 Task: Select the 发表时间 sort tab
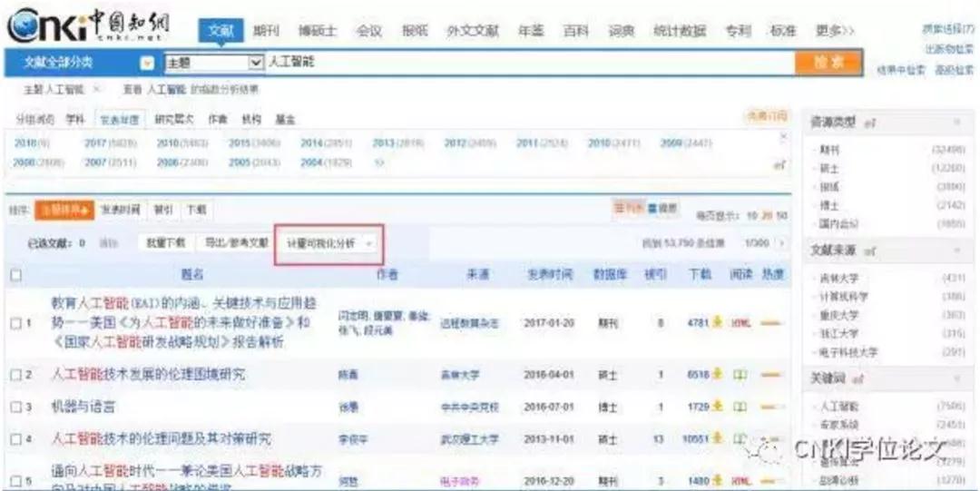click(120, 209)
